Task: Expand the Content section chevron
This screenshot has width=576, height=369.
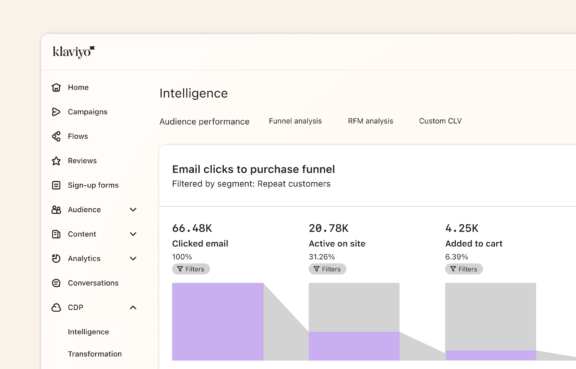Action: point(133,234)
